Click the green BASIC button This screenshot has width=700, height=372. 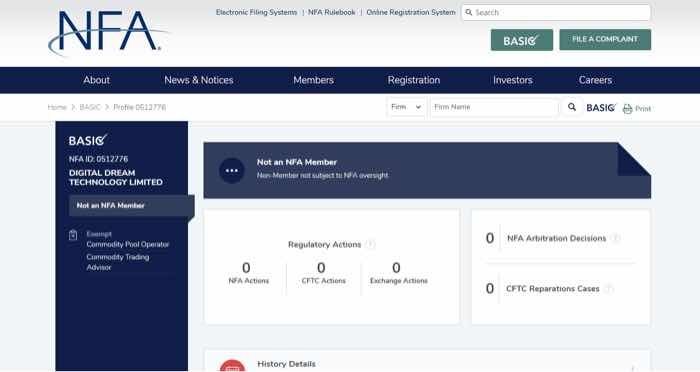pos(521,40)
